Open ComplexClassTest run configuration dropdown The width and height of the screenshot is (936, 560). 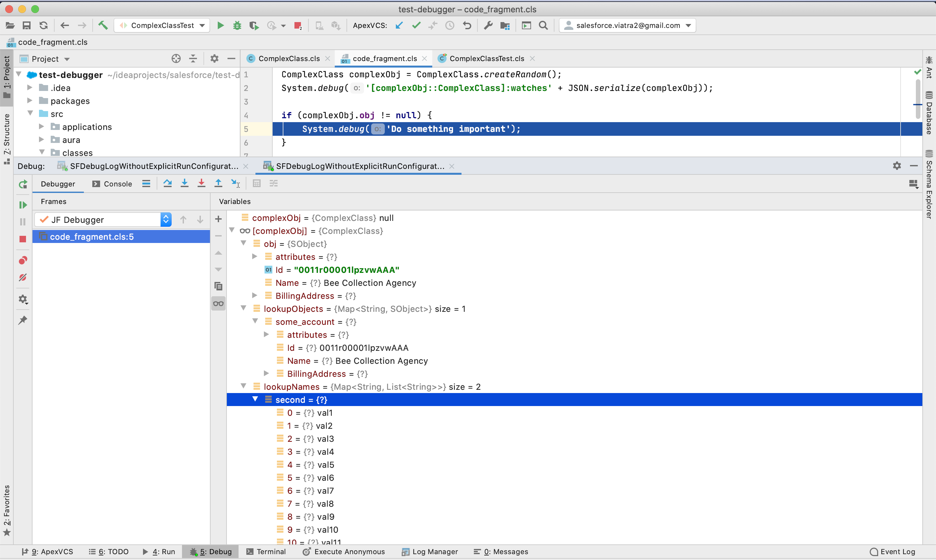[162, 25]
